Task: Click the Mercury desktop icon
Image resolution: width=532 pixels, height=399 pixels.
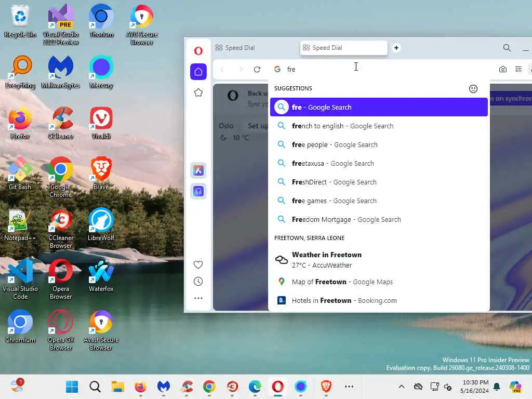Action: pyautogui.click(x=101, y=72)
